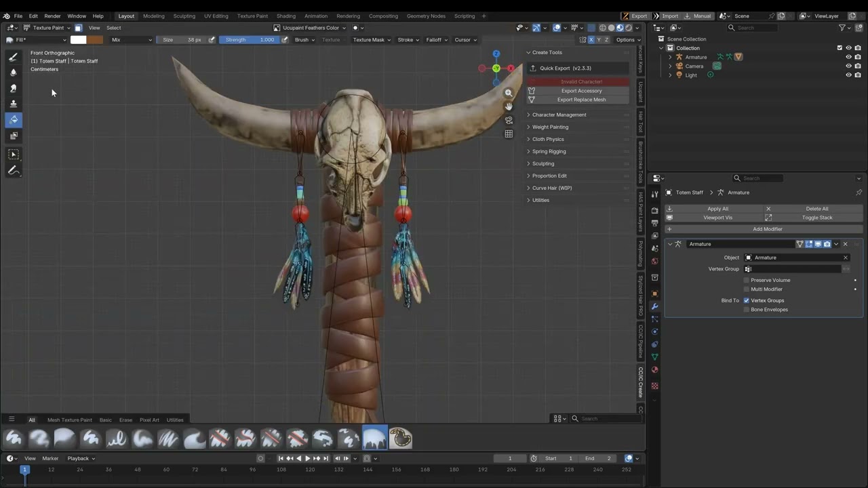Open the Falloff dropdown
868x488 pixels.
437,40
